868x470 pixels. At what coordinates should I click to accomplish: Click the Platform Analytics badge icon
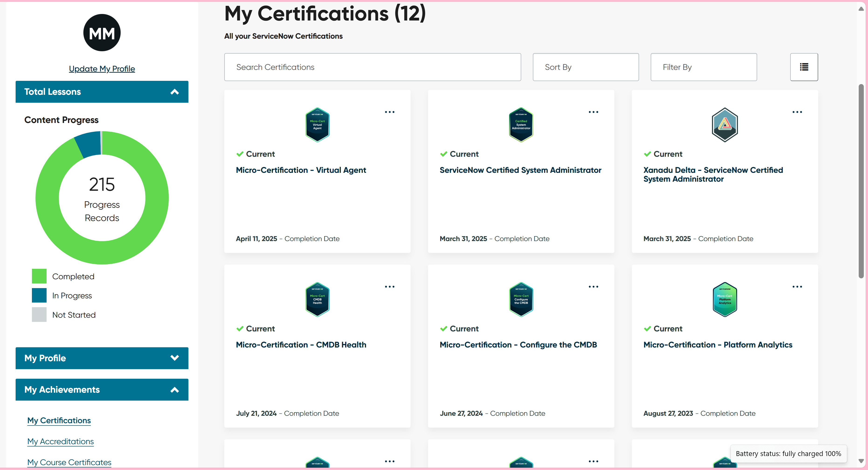pos(725,299)
